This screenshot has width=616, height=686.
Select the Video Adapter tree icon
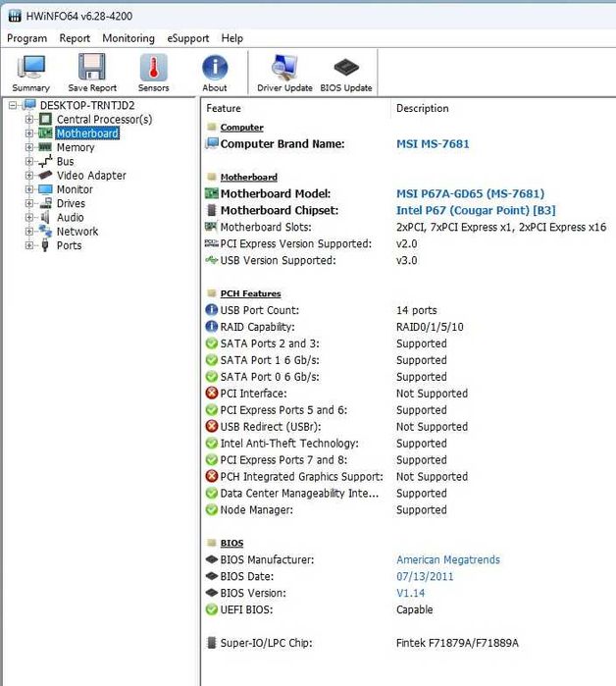[45, 176]
